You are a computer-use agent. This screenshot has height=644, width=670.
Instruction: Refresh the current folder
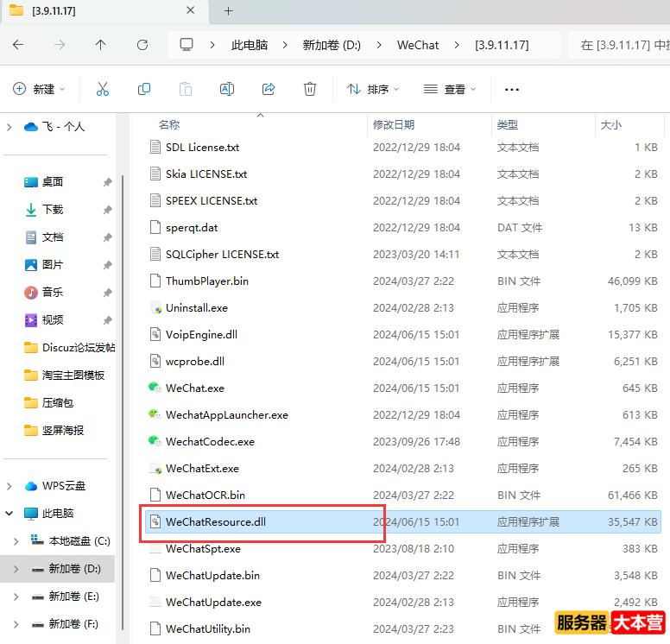pyautogui.click(x=142, y=45)
